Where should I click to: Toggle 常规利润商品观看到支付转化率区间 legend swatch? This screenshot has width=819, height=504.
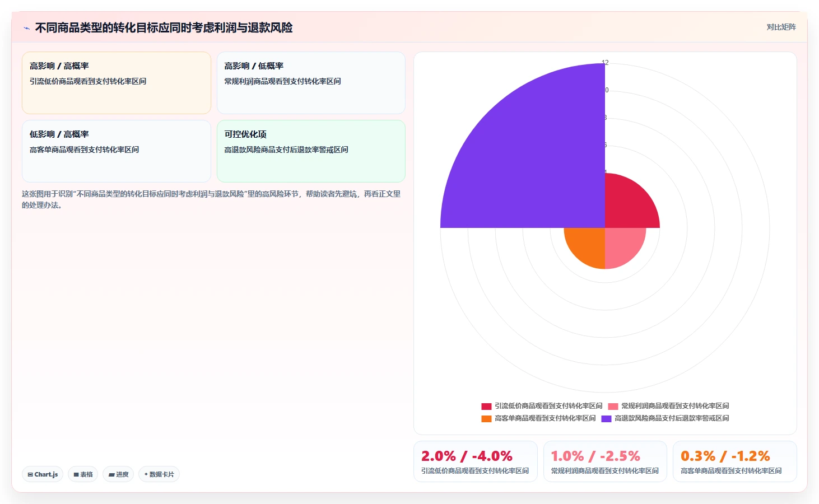tap(613, 406)
